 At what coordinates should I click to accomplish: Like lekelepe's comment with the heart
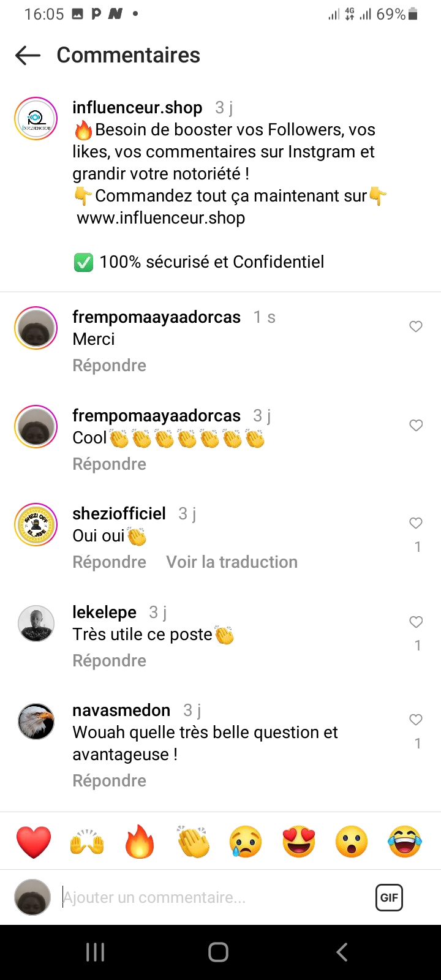[x=416, y=622]
